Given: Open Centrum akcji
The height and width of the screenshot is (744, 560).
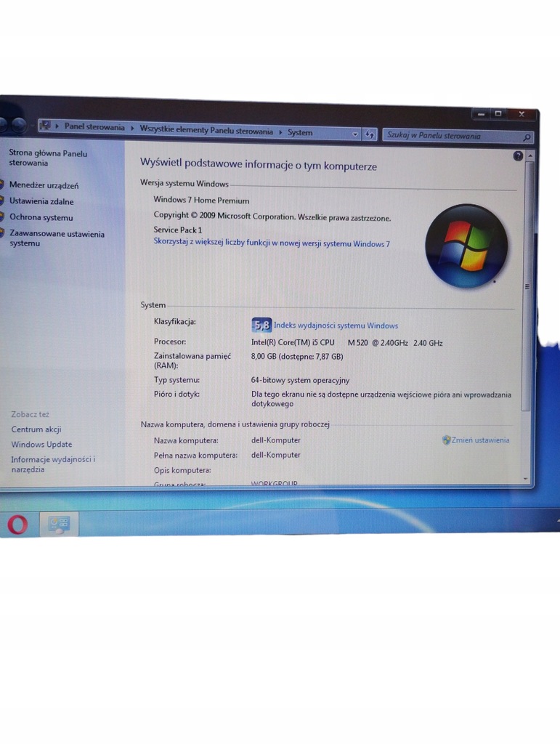Looking at the screenshot, I should 36,429.
